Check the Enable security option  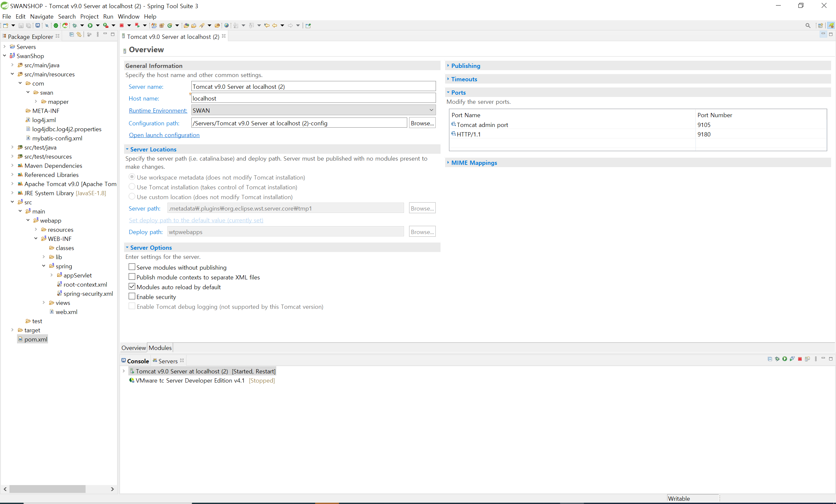(132, 296)
